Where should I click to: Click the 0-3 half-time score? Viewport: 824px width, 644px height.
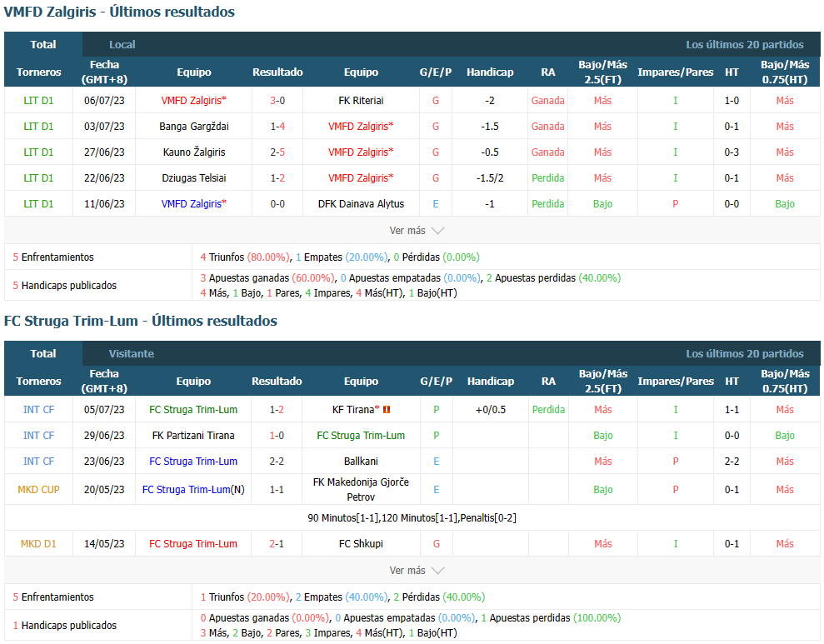732,152
